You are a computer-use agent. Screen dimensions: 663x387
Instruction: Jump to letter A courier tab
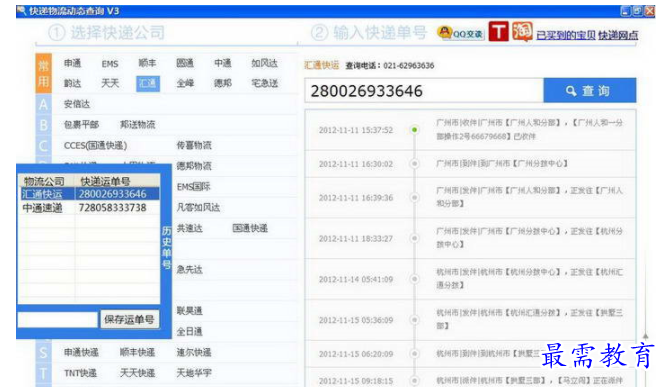tap(44, 104)
